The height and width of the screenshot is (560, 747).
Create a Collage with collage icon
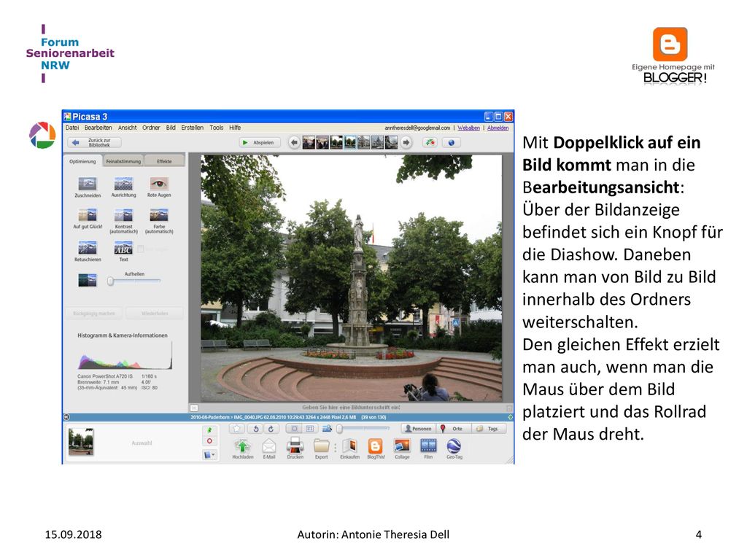click(402, 446)
